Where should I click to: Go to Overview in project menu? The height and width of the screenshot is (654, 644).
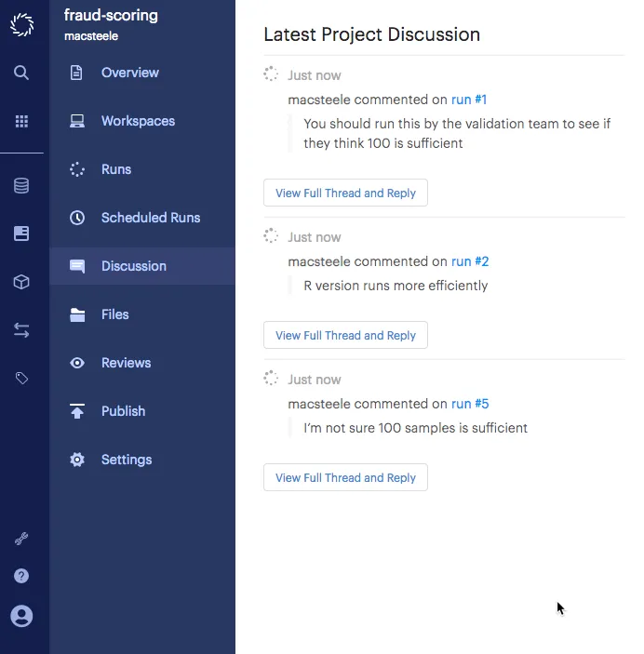point(129,73)
